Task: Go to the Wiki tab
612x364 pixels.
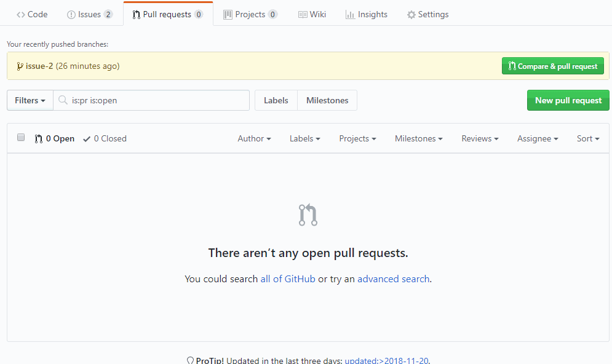Action: [x=312, y=14]
